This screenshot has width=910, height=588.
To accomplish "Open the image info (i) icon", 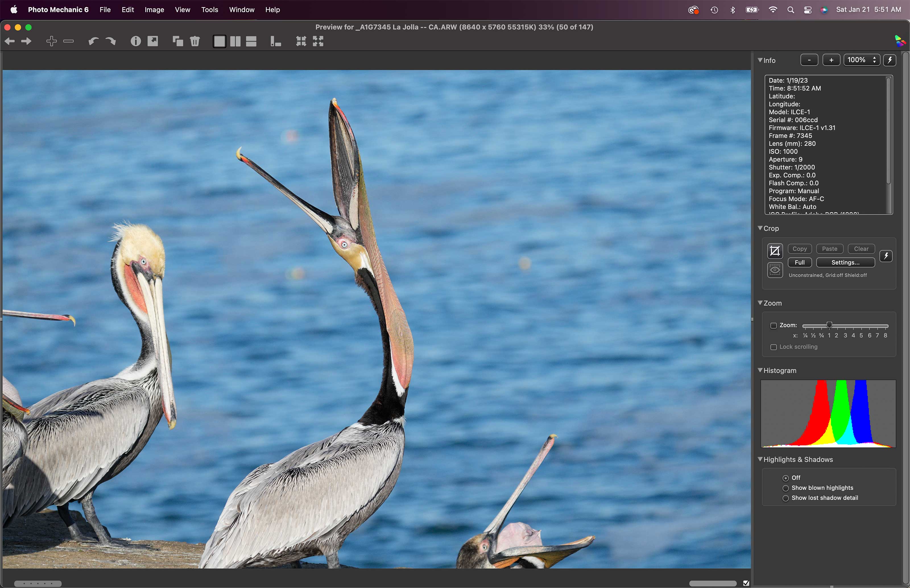I will click(x=136, y=41).
